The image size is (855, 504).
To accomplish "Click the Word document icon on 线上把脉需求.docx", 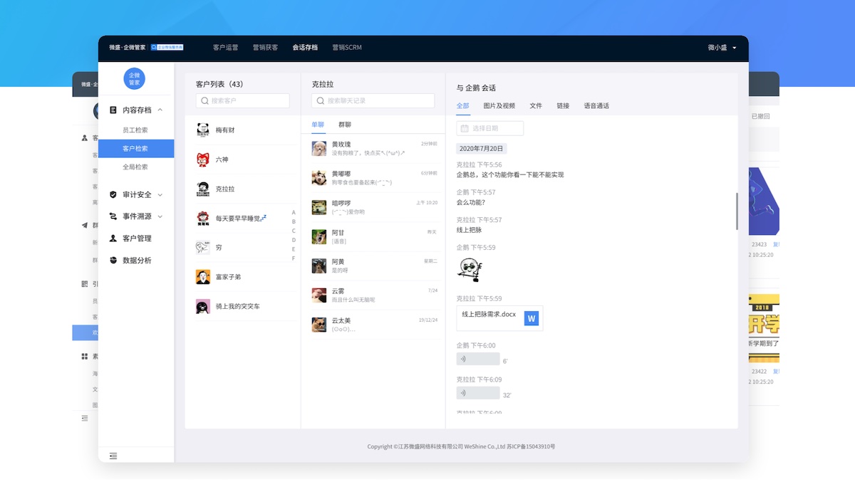I will 531,318.
